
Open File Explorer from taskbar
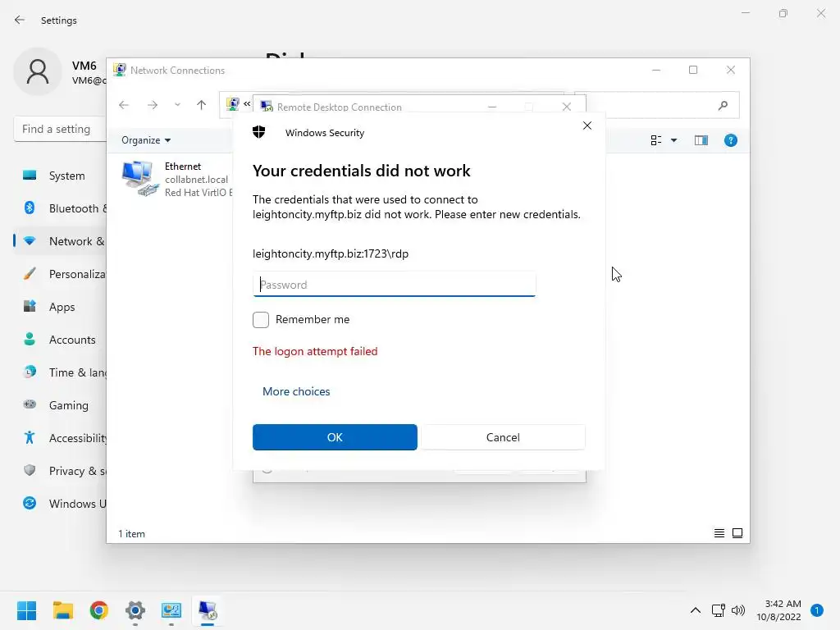[62, 610]
